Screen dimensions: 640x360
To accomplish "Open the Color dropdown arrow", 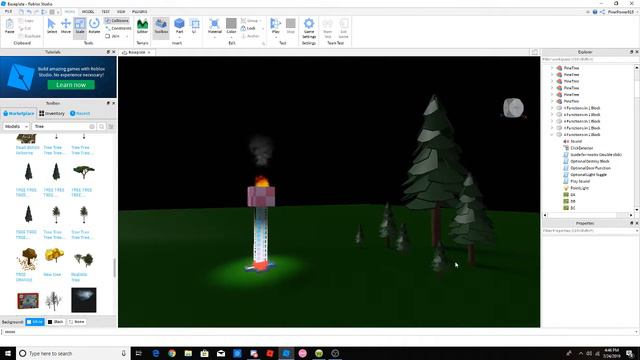I will click(231, 38).
